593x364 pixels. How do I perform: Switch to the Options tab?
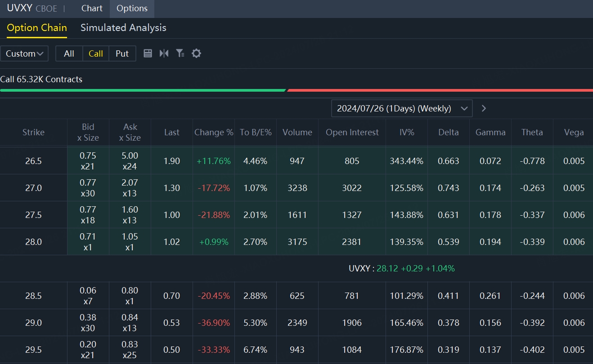[132, 9]
